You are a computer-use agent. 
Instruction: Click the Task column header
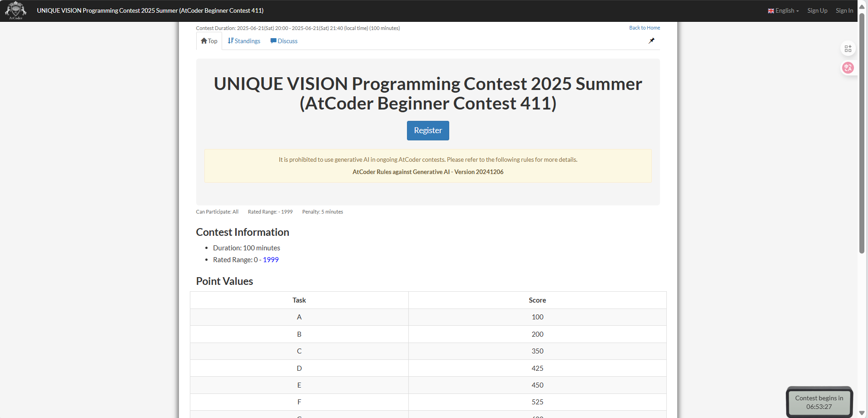(299, 300)
